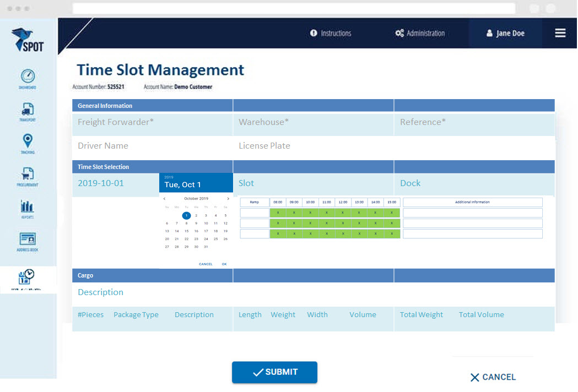Open Tracking location pin icon
The width and height of the screenshot is (578, 392).
pos(28,141)
